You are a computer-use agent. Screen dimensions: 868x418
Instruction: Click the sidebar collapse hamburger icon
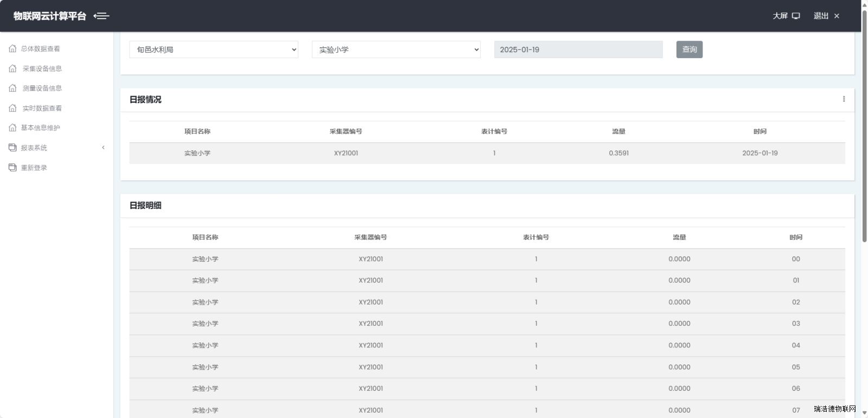pyautogui.click(x=101, y=16)
